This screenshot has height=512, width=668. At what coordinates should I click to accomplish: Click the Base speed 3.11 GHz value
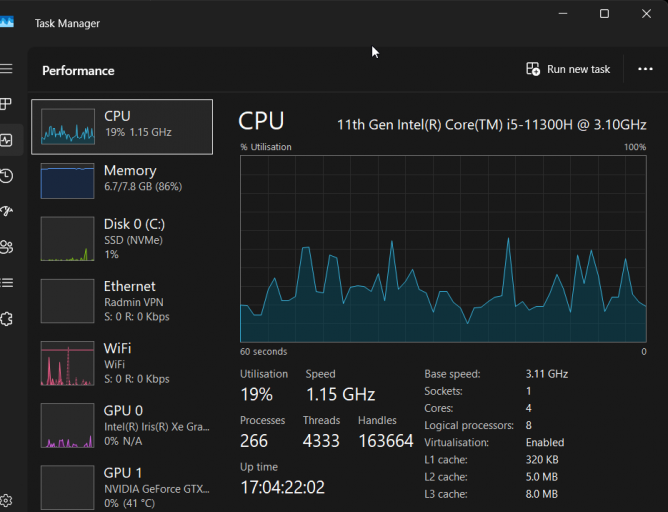pos(547,374)
